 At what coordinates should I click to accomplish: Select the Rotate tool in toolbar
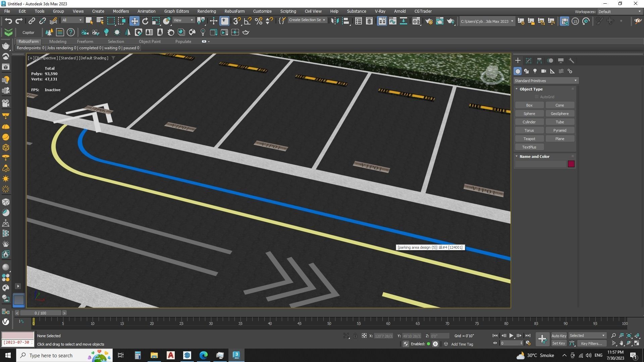click(x=145, y=21)
